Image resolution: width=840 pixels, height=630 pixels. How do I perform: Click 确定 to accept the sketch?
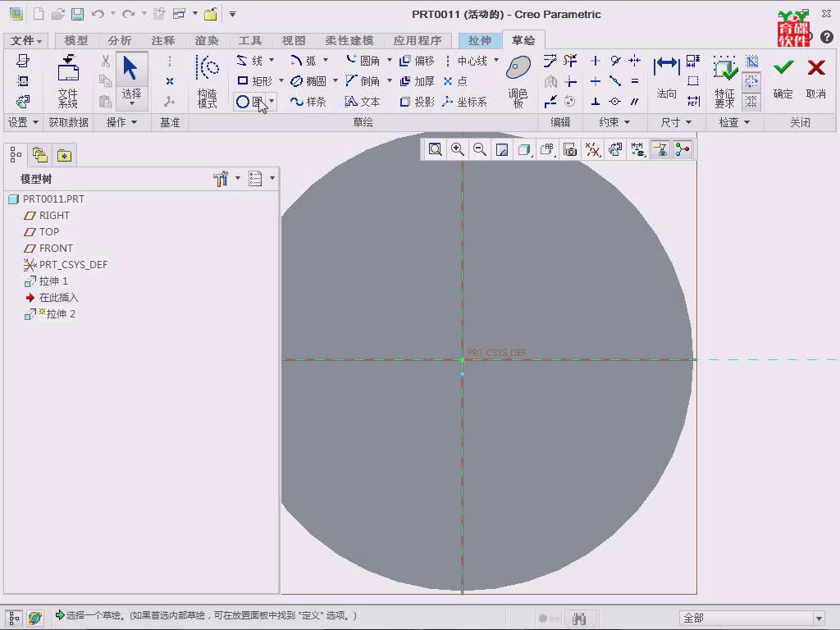pos(783,79)
